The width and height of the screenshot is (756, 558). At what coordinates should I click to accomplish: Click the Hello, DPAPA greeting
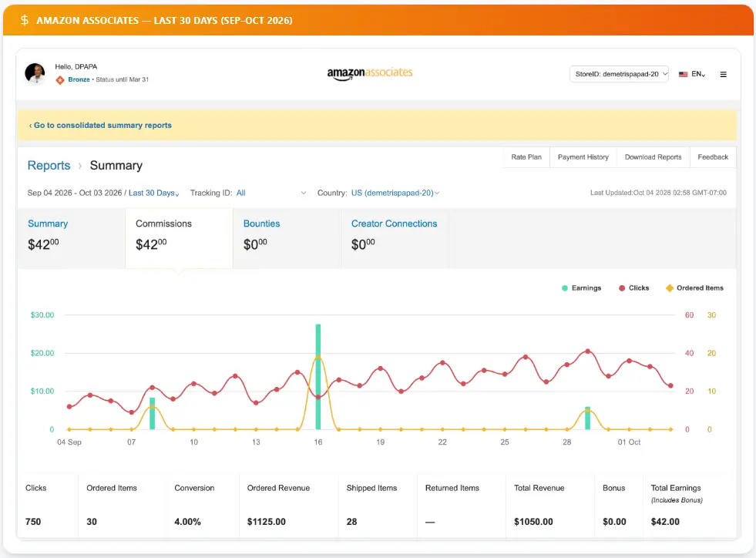[x=76, y=66]
